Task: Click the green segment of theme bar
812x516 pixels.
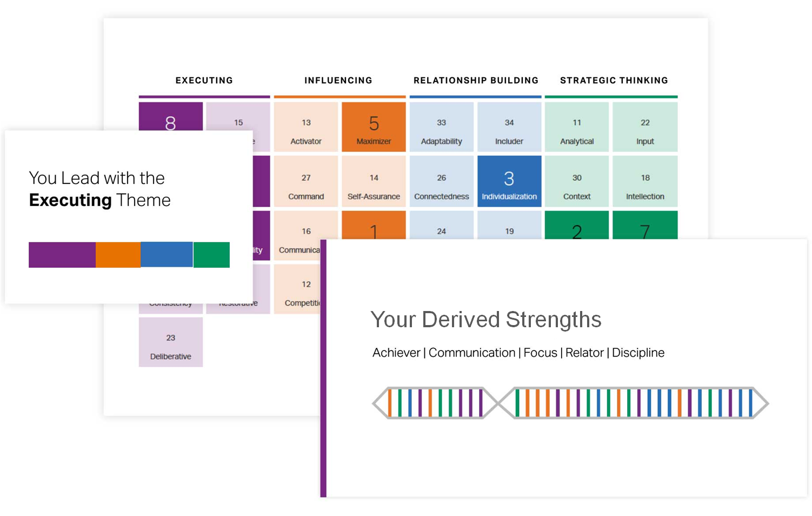Action: [211, 255]
